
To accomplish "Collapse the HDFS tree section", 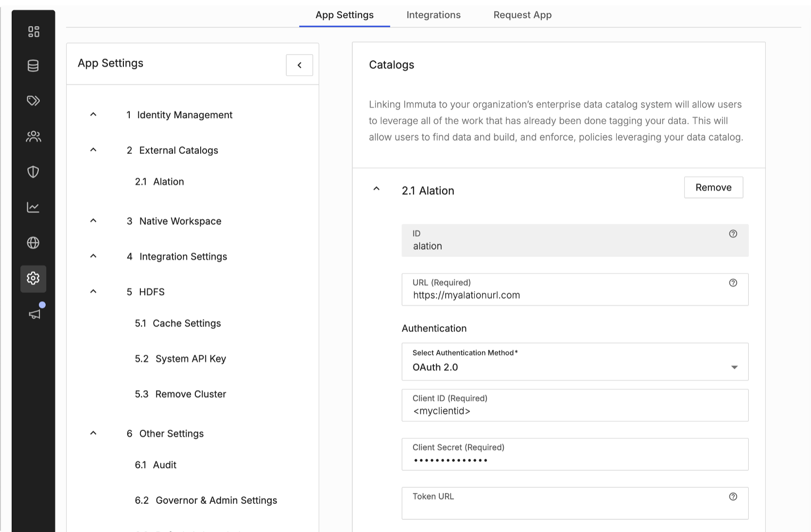I will click(93, 292).
